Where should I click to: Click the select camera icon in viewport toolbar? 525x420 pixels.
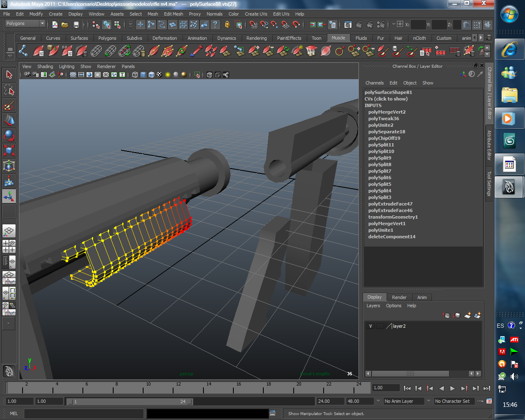27,75
